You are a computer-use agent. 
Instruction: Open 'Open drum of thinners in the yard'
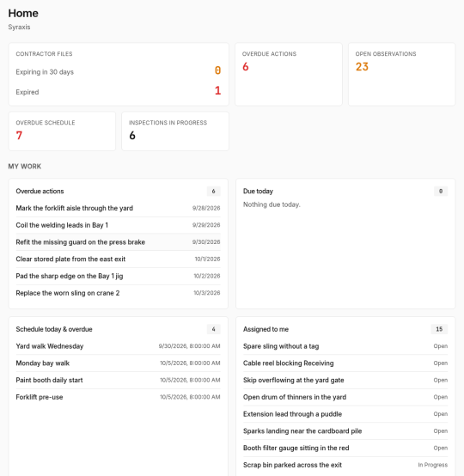click(345, 397)
